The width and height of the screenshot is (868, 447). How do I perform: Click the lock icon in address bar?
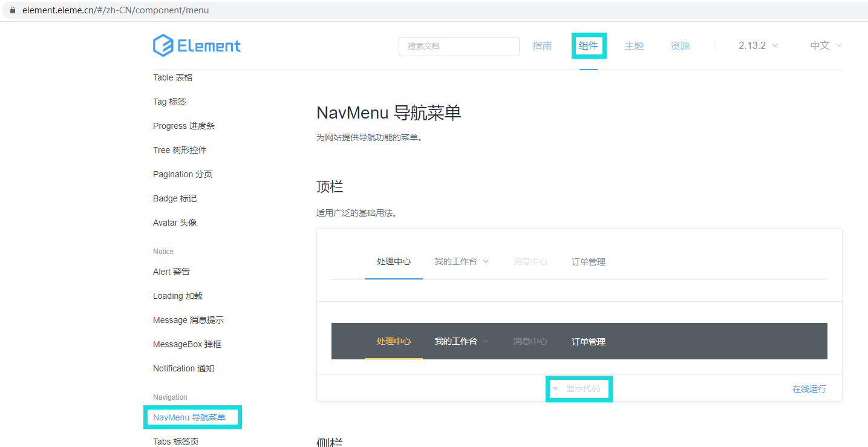[x=12, y=10]
